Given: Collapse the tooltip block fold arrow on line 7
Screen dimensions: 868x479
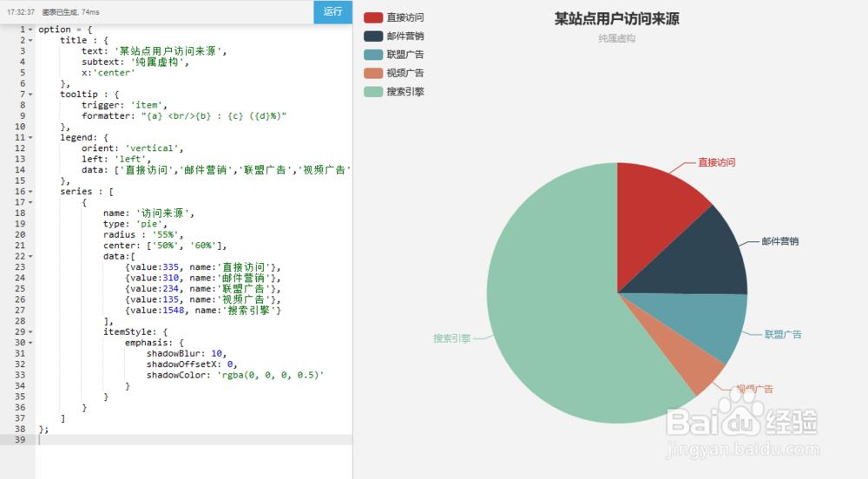Looking at the screenshot, I should (x=30, y=95).
